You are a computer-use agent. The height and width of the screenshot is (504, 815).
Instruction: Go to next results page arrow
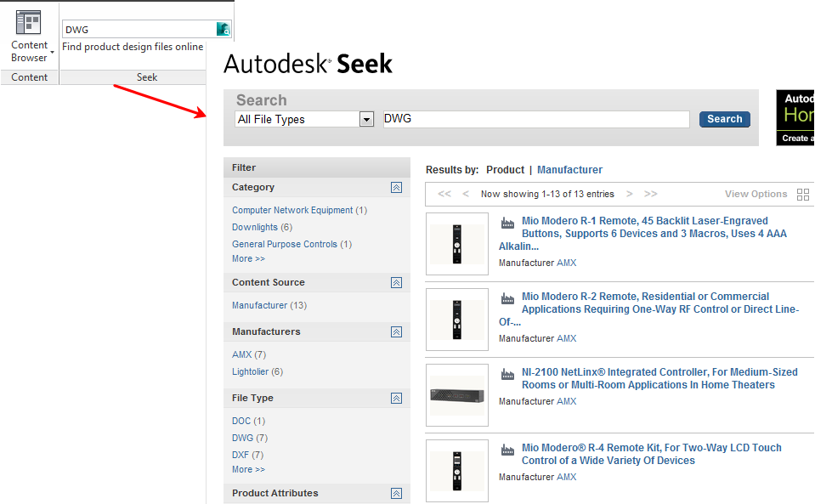point(629,194)
